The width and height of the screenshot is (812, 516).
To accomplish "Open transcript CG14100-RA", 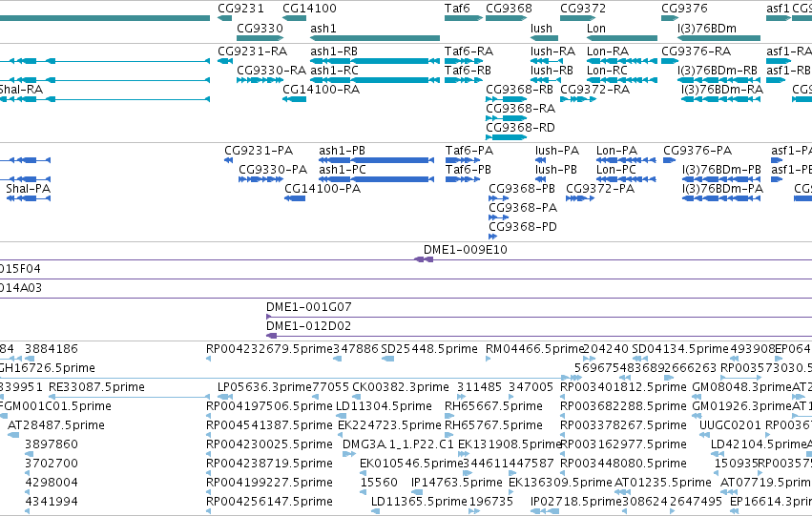I will click(321, 90).
